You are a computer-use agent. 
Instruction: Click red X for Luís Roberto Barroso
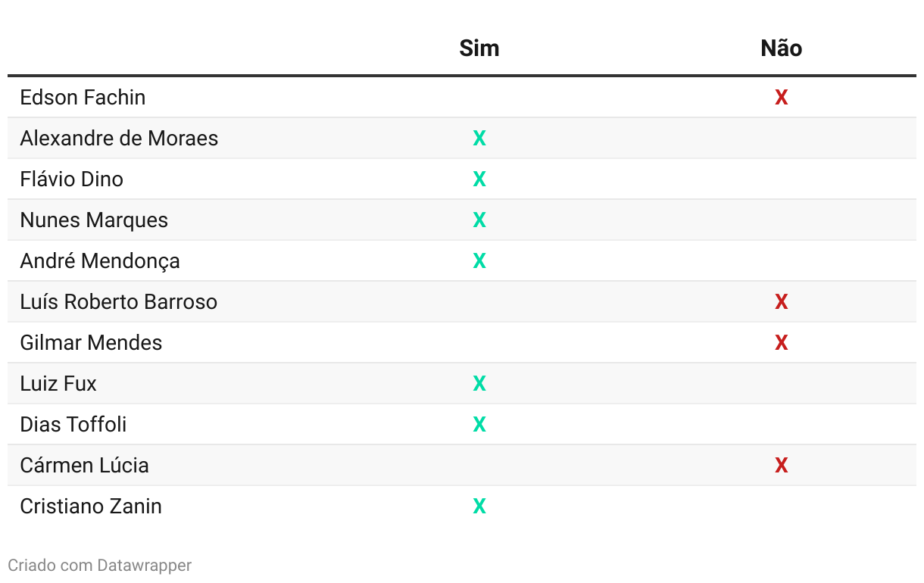(x=782, y=301)
